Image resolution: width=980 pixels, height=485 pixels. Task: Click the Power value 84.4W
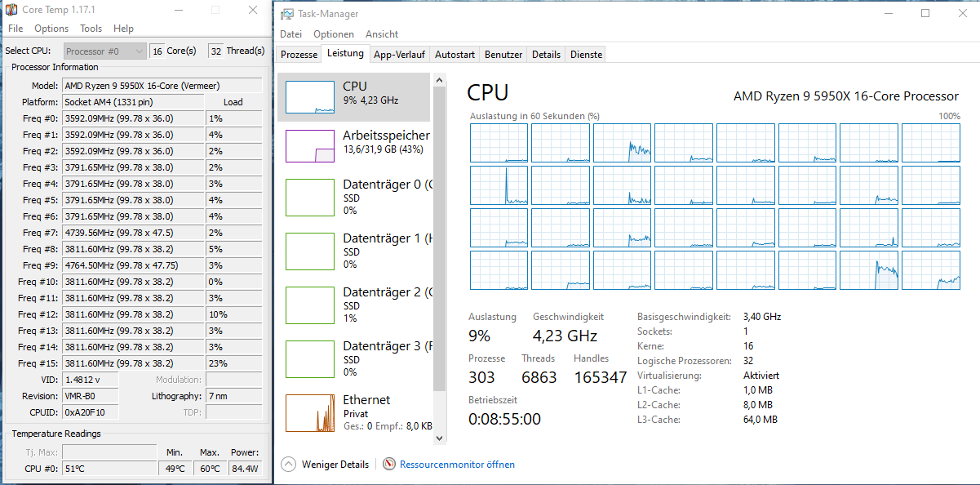tap(245, 469)
